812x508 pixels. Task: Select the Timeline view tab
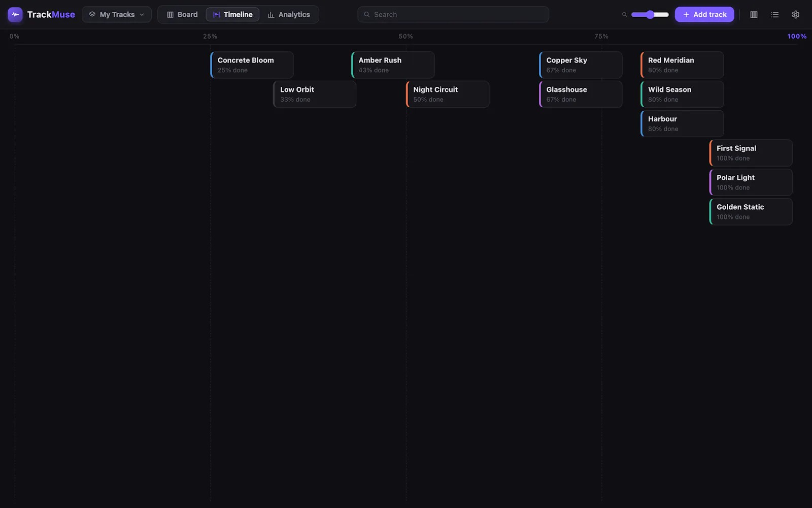point(232,14)
